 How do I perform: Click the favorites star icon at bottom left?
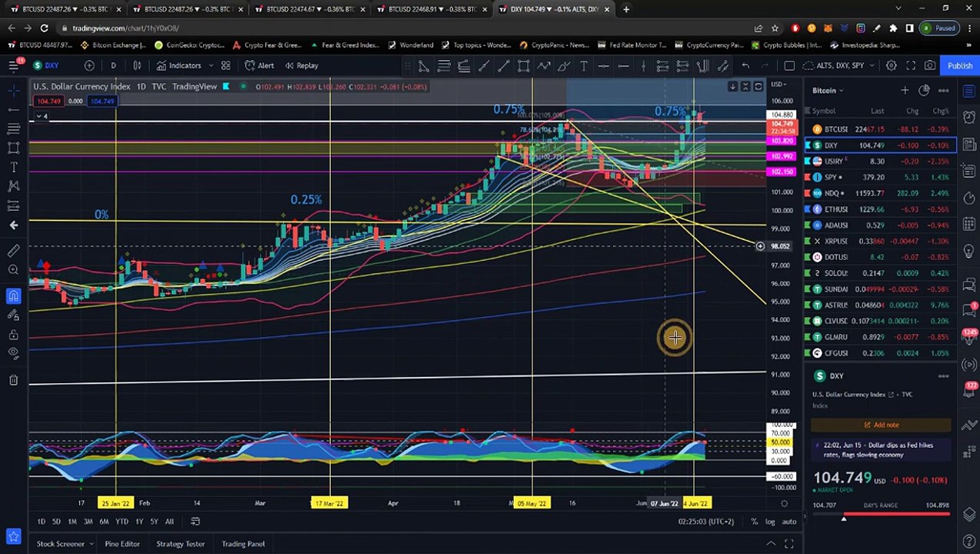tap(13, 536)
